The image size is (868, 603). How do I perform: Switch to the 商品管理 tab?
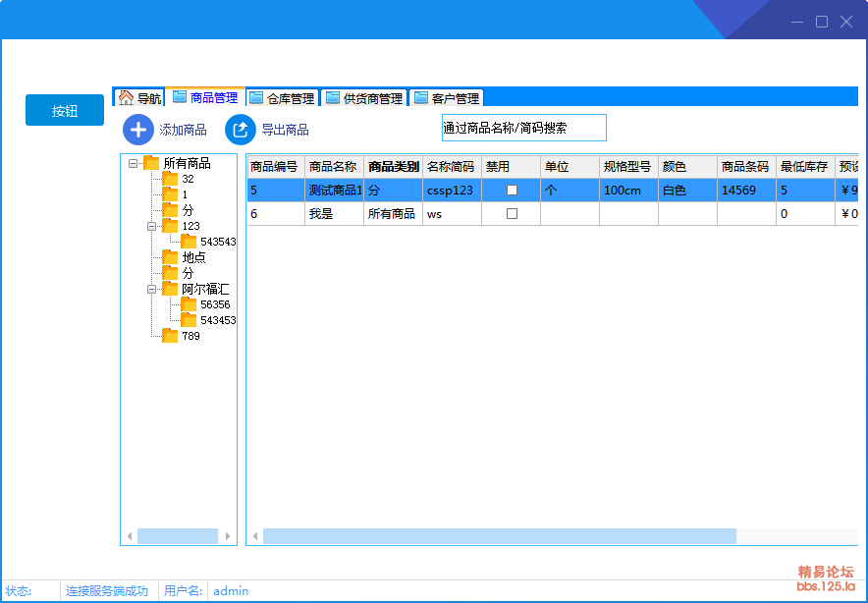tap(205, 97)
